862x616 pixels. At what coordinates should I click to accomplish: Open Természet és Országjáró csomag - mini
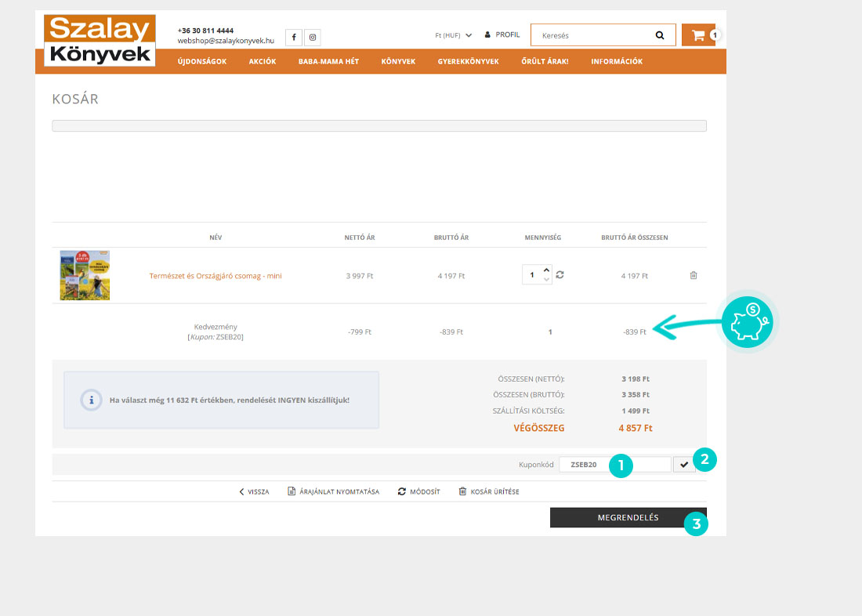[x=215, y=276]
